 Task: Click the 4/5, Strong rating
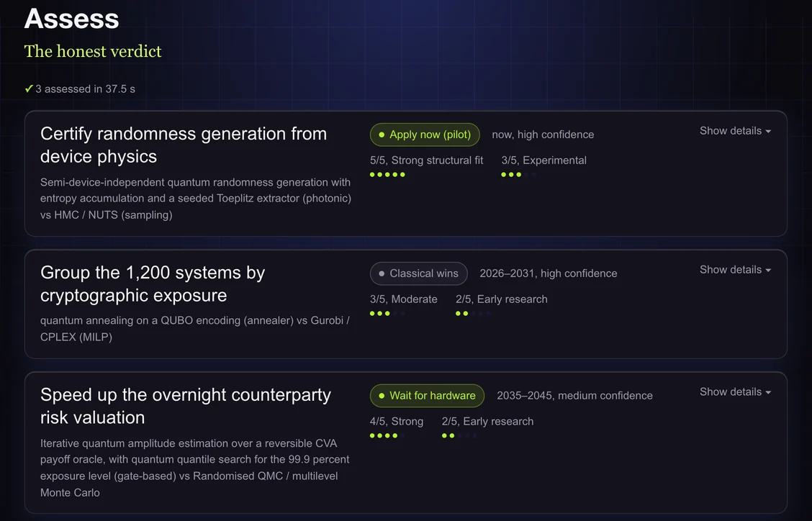click(x=396, y=422)
